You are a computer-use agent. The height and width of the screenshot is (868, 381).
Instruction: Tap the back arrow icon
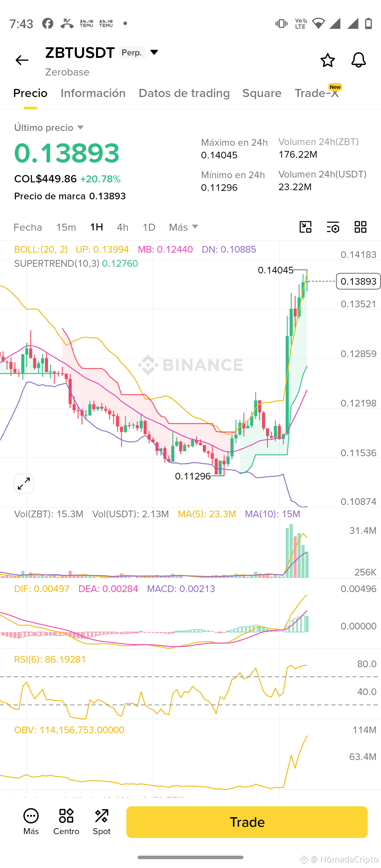22,60
